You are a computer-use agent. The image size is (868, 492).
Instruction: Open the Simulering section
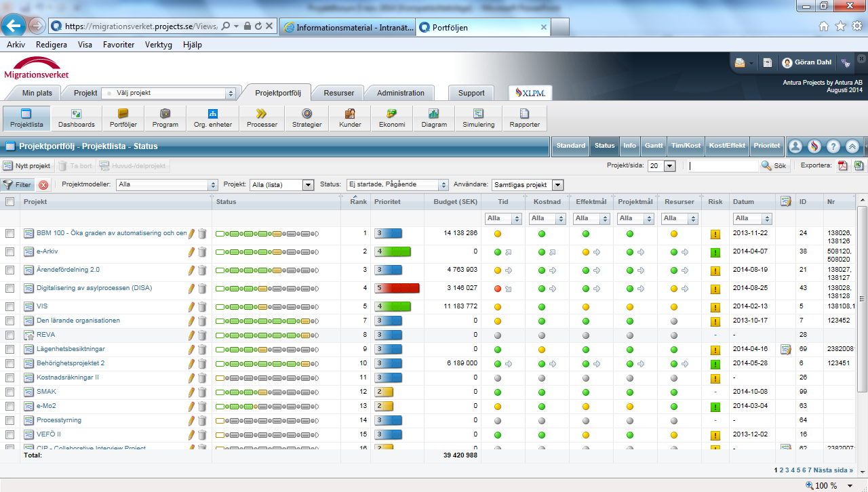point(478,118)
